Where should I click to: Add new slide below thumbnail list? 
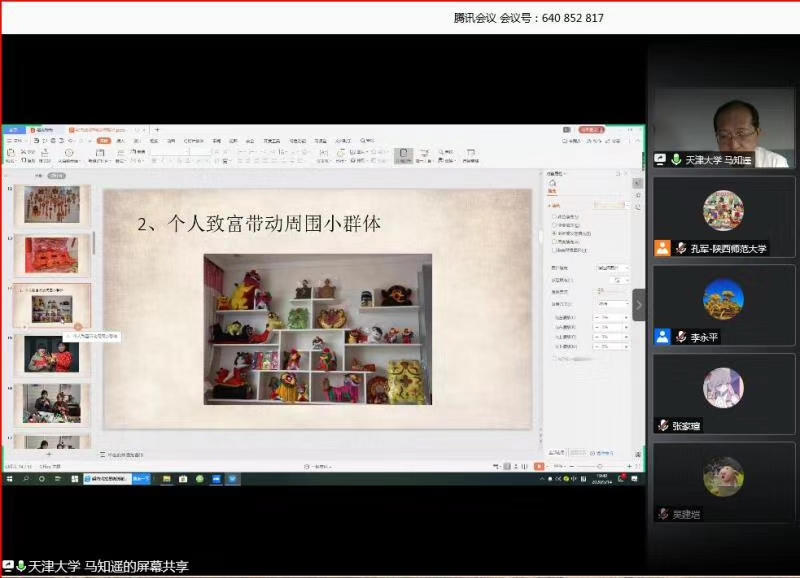(x=48, y=455)
